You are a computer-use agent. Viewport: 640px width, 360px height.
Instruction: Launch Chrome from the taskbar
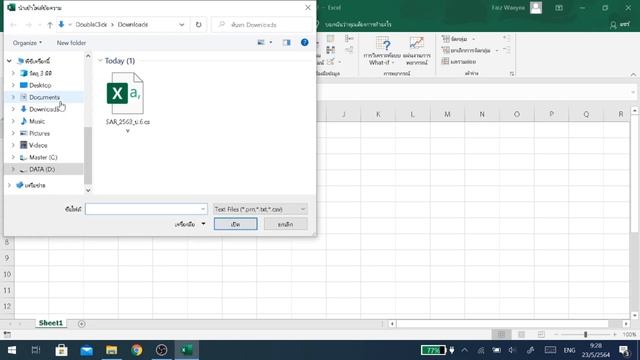pos(137,350)
